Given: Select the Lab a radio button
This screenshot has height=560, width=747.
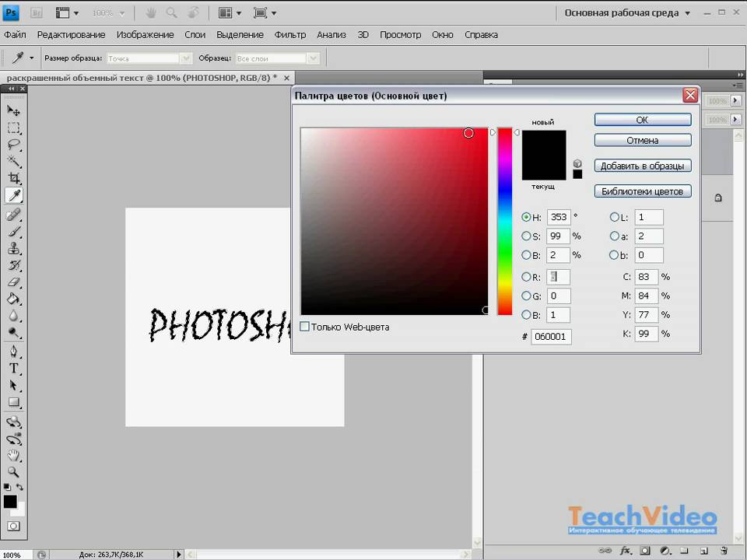Looking at the screenshot, I should (615, 236).
